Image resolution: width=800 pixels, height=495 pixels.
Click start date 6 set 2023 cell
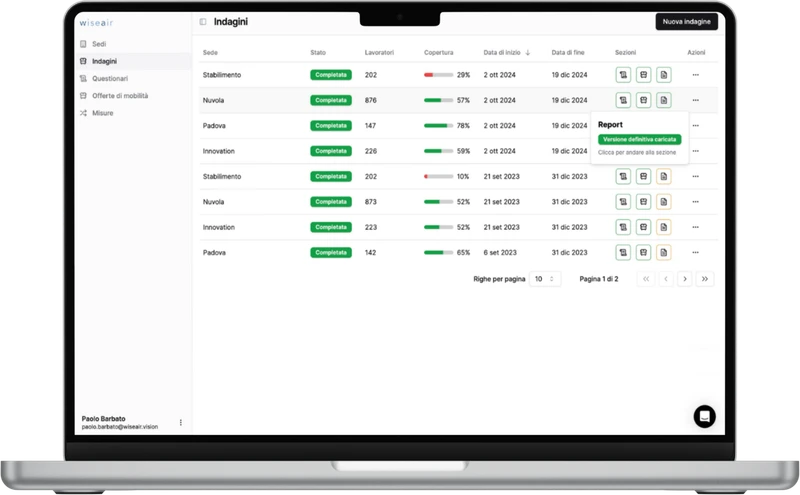pos(500,253)
